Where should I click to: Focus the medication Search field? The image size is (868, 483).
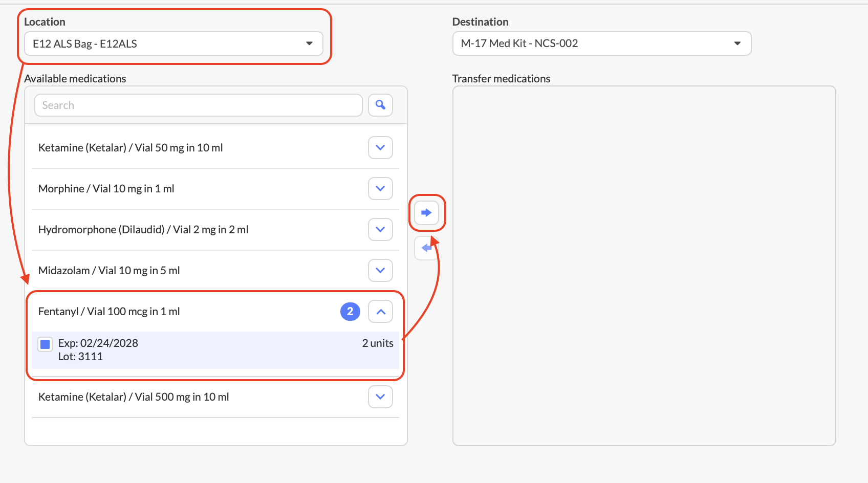(x=198, y=105)
